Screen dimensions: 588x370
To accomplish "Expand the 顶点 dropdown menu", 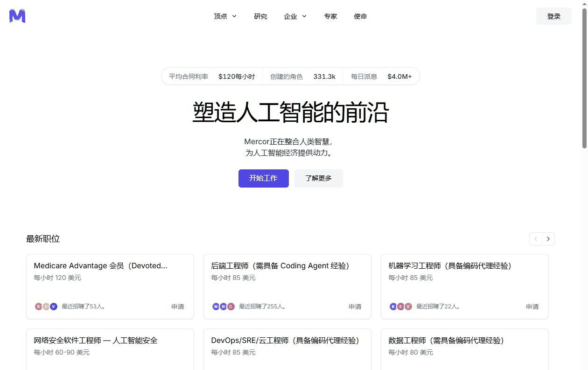I will pos(225,16).
